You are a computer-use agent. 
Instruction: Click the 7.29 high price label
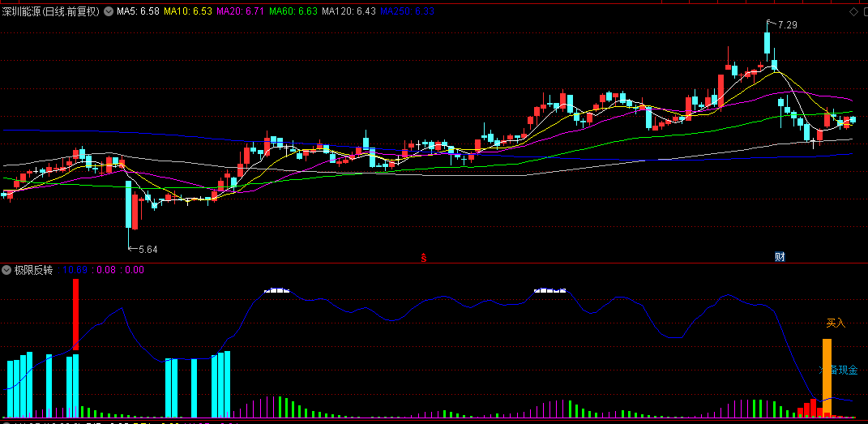pyautogui.click(x=788, y=25)
